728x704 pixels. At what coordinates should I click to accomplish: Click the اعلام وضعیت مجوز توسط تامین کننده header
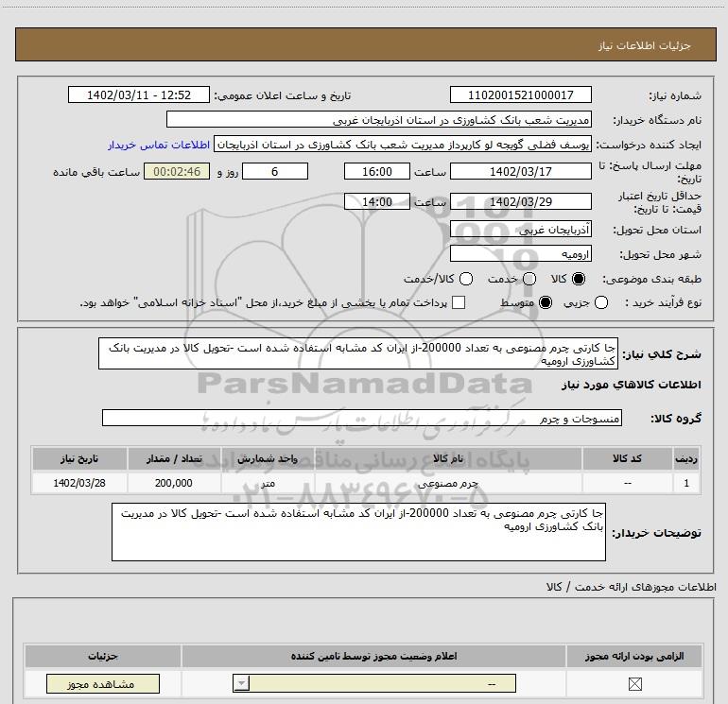click(373, 656)
